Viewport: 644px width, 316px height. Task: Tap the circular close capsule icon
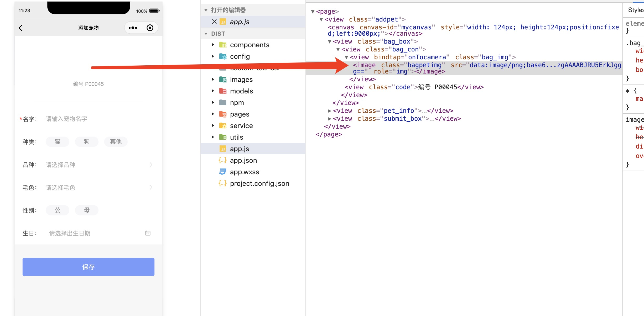(150, 28)
